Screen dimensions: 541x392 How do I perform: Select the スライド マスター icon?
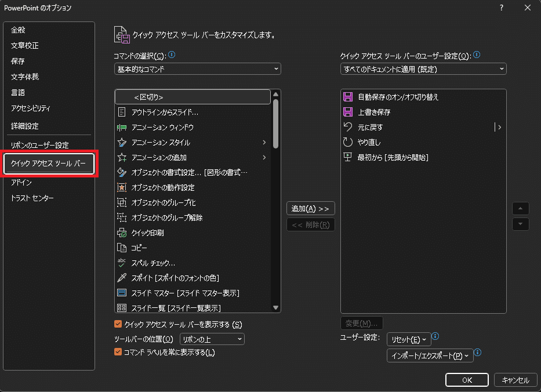[x=121, y=293]
